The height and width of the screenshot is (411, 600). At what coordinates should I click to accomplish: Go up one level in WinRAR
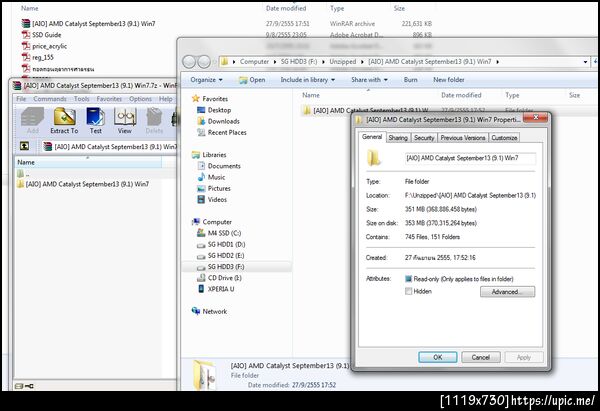coord(24,146)
